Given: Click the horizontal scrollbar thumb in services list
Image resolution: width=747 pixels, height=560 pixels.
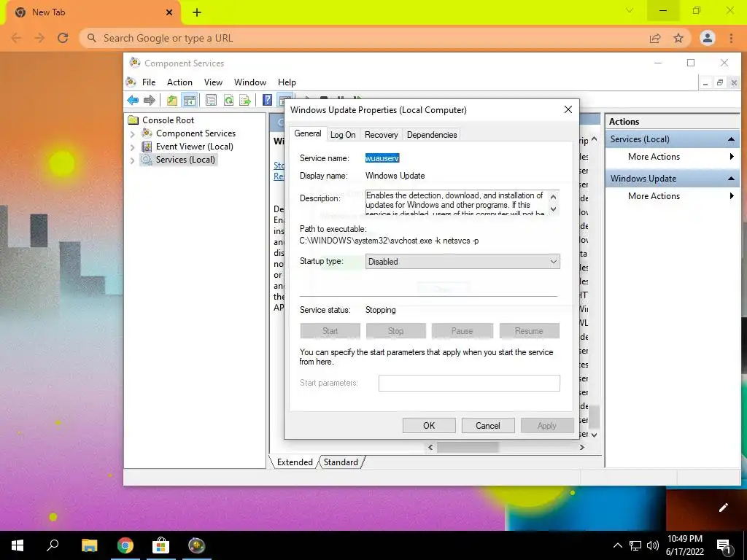Looking at the screenshot, I should [x=468, y=447].
